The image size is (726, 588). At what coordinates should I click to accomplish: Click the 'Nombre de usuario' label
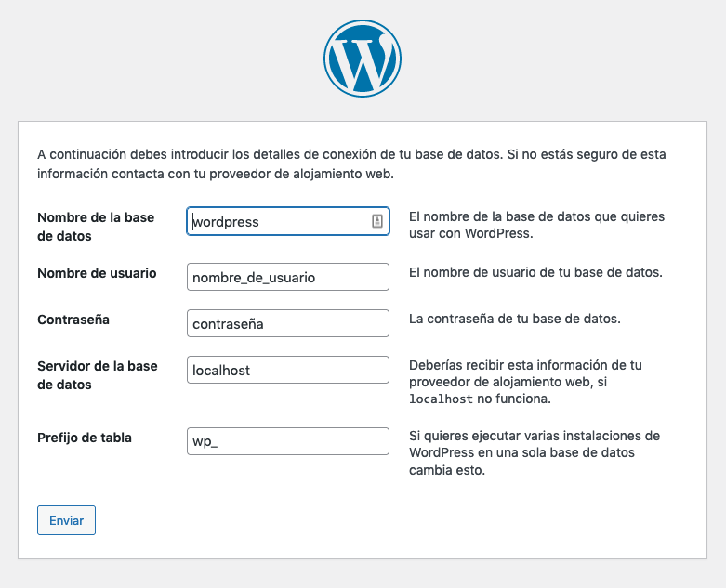97,273
